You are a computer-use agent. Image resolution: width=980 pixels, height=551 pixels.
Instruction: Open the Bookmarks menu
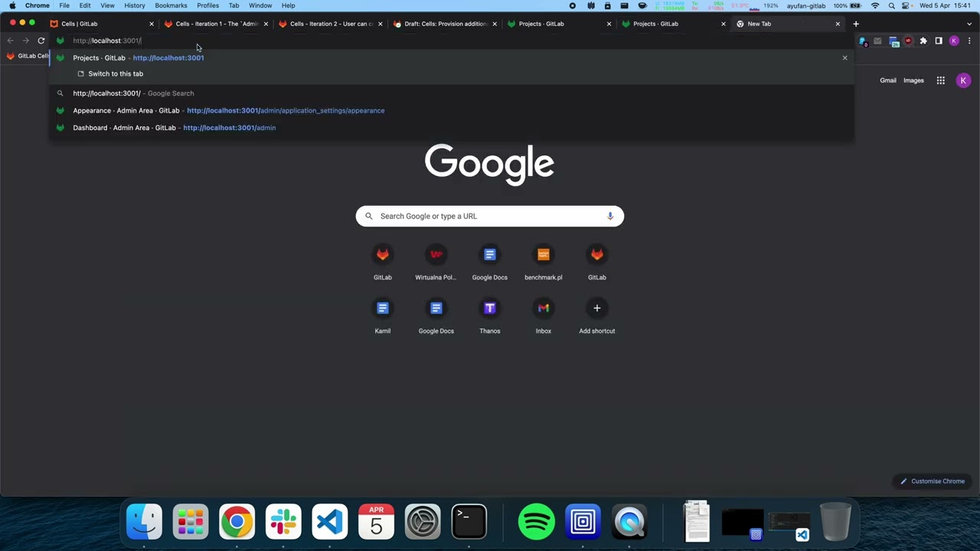pyautogui.click(x=171, y=5)
